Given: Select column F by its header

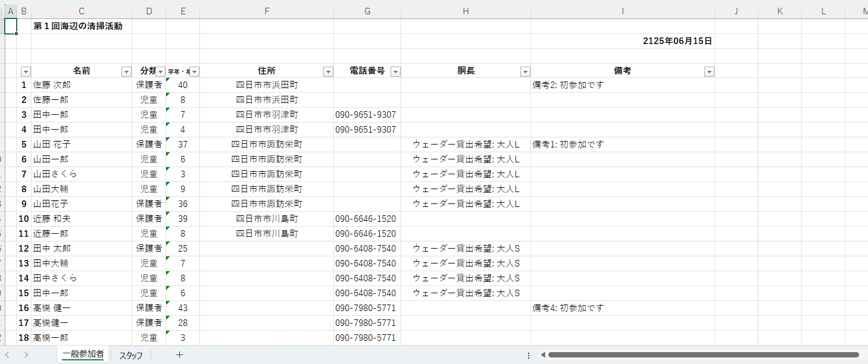Looking at the screenshot, I should pyautogui.click(x=267, y=11).
